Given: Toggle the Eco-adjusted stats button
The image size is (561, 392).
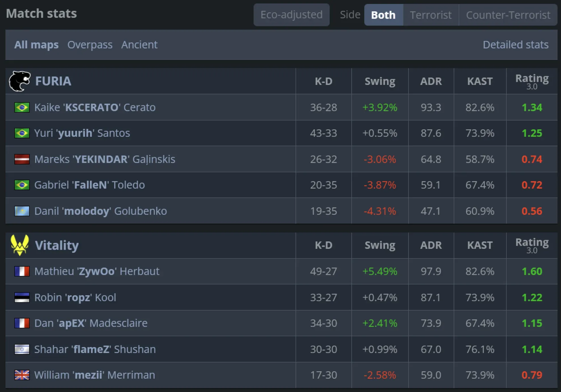Looking at the screenshot, I should [291, 15].
